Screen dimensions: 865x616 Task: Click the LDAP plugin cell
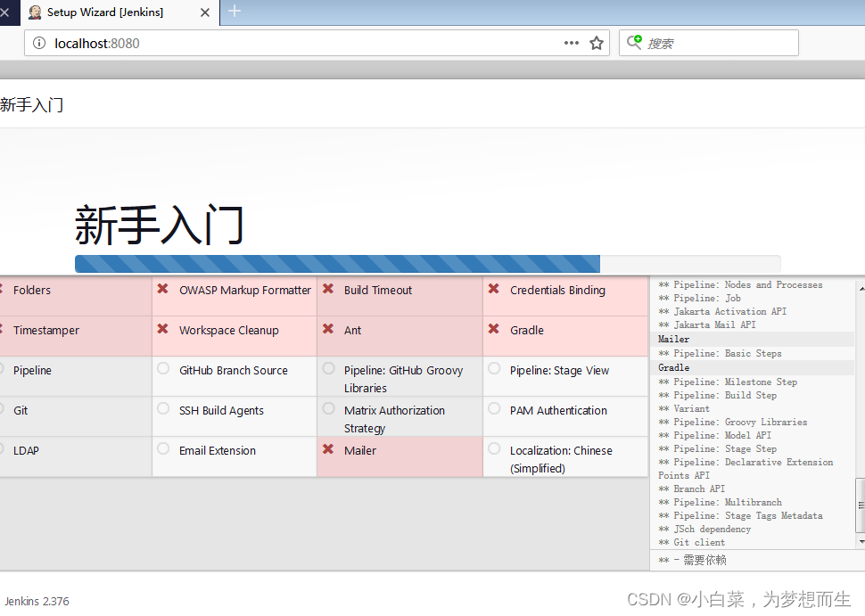[76, 457]
